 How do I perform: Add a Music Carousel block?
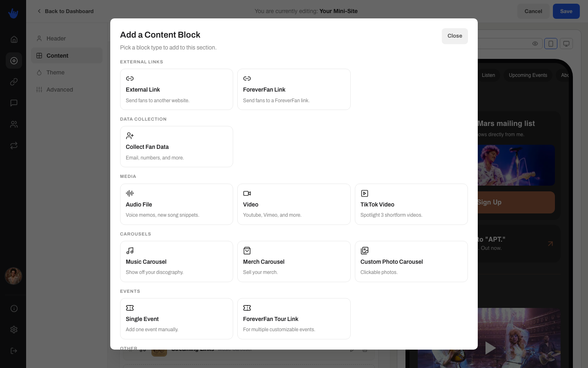(x=176, y=261)
